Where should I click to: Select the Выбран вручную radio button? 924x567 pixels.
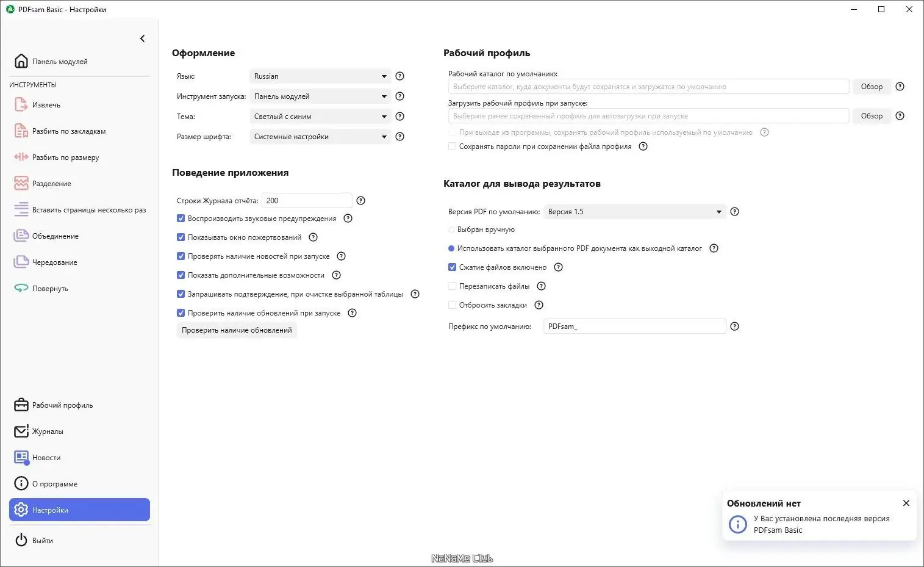pyautogui.click(x=452, y=229)
